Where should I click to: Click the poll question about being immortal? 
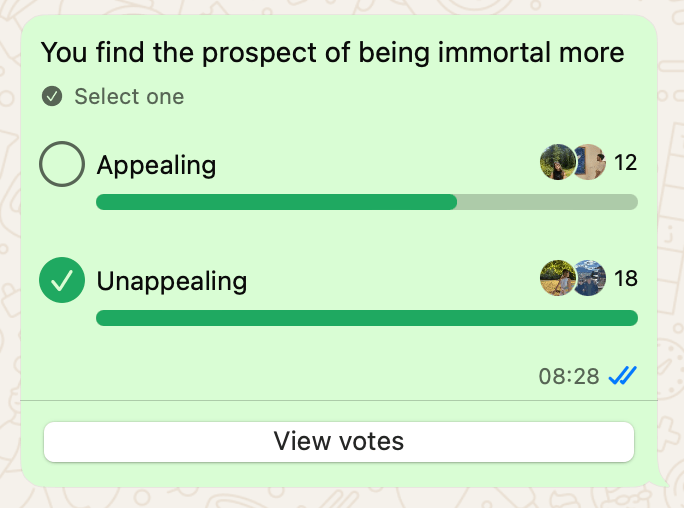point(332,53)
